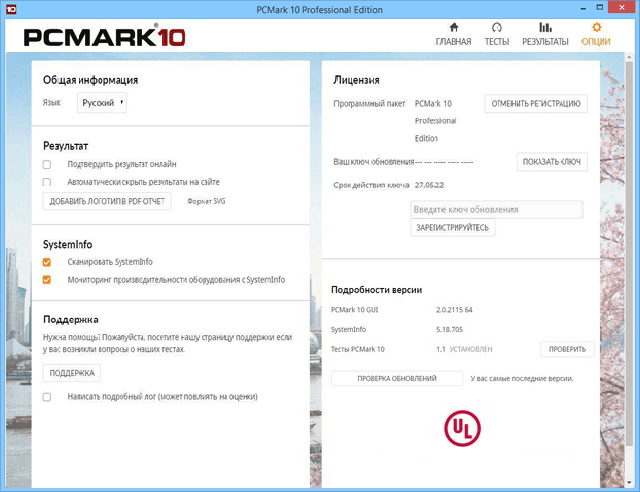Screen dimensions: 640x492
Task: Click ДОБАВИТЬ ЛОГОТИП В PDF ОТЧЕТ button
Action: (108, 202)
